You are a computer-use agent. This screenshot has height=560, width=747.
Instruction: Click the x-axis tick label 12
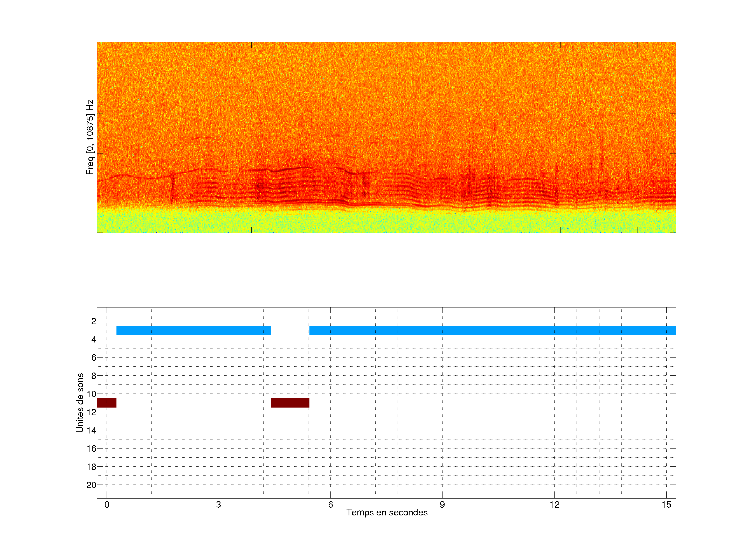554,505
